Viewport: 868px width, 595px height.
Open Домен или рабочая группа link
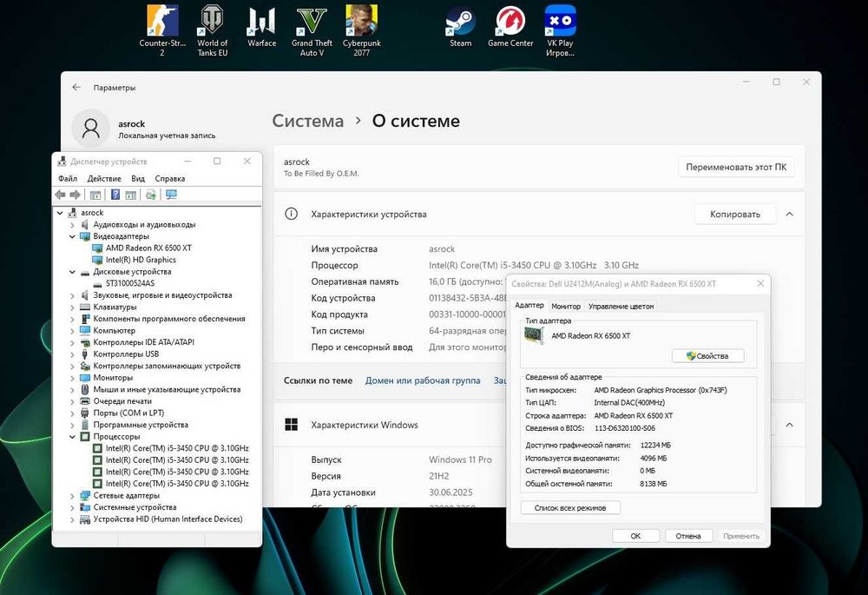pyautogui.click(x=423, y=380)
